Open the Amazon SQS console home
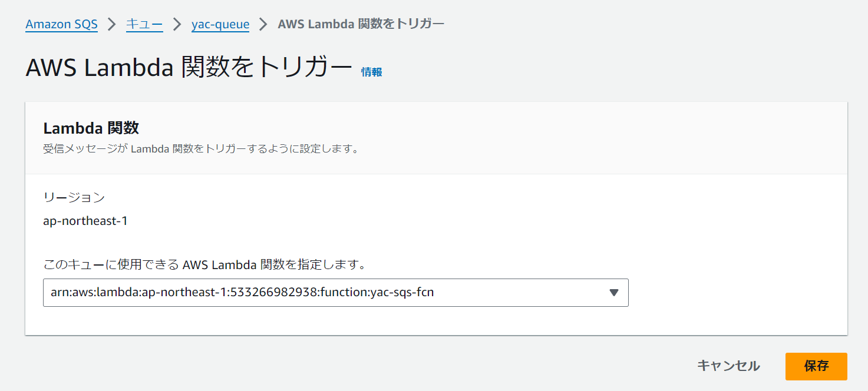This screenshot has height=391, width=868. coord(61,24)
